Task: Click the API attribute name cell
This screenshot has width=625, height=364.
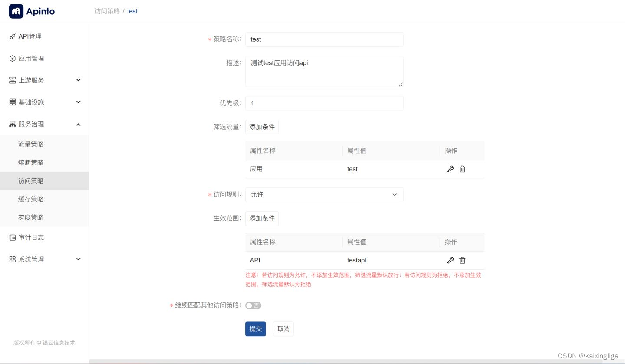Action: coord(294,260)
